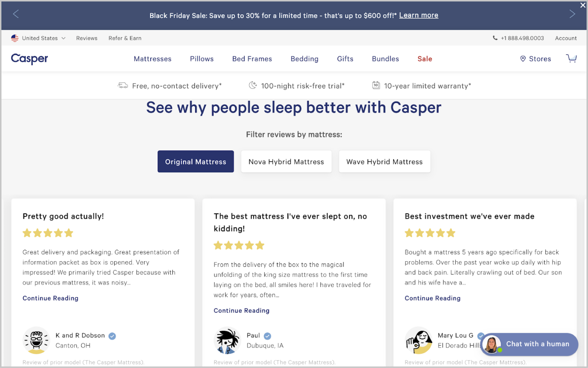Click the phone icon beside support number
This screenshot has width=588, height=368.
tap(495, 38)
